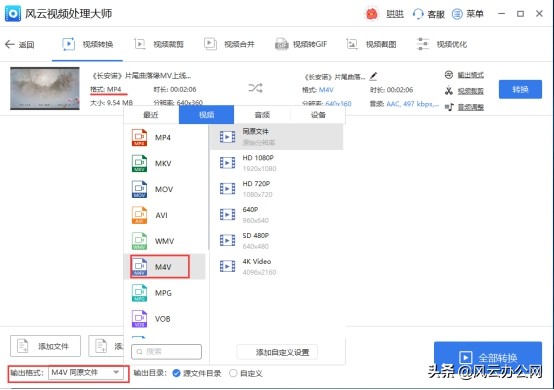Select 同原文件 resolution option
554x390 pixels.
276,137
